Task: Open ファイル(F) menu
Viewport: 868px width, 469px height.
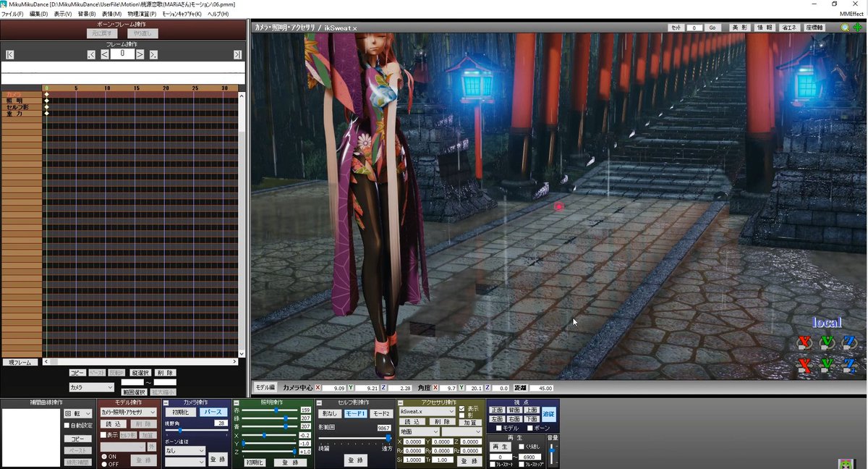Action: click(x=12, y=14)
